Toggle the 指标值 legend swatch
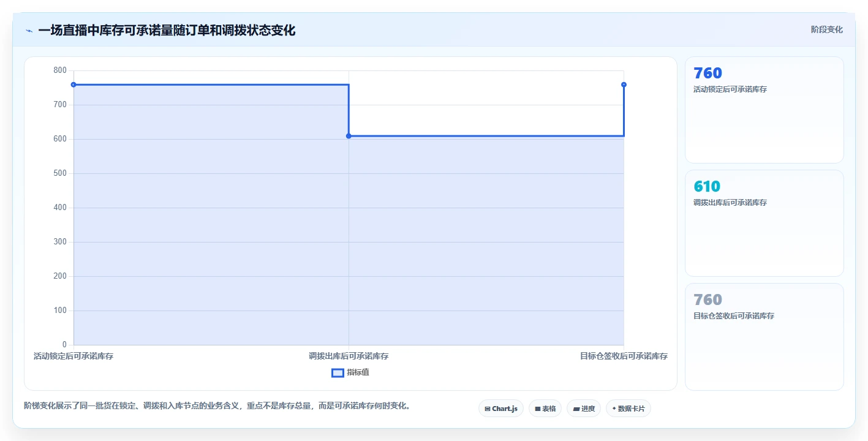 point(338,372)
